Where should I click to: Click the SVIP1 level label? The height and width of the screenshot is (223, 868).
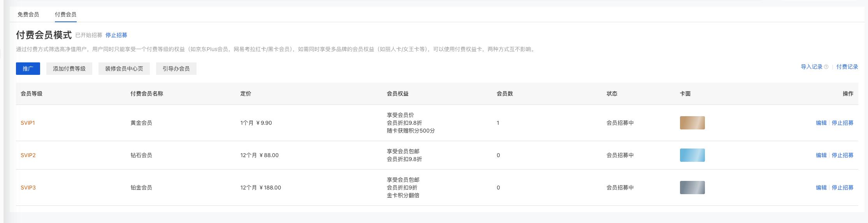28,123
